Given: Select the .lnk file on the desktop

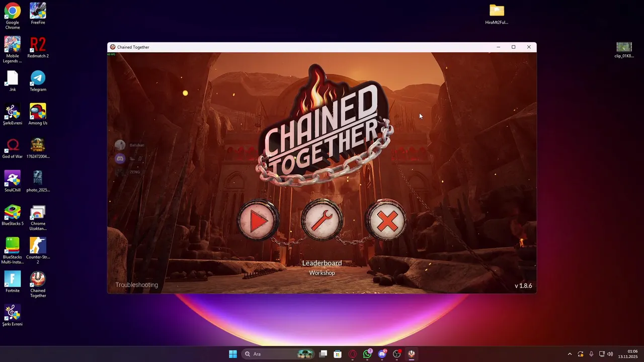Looking at the screenshot, I should click(13, 81).
